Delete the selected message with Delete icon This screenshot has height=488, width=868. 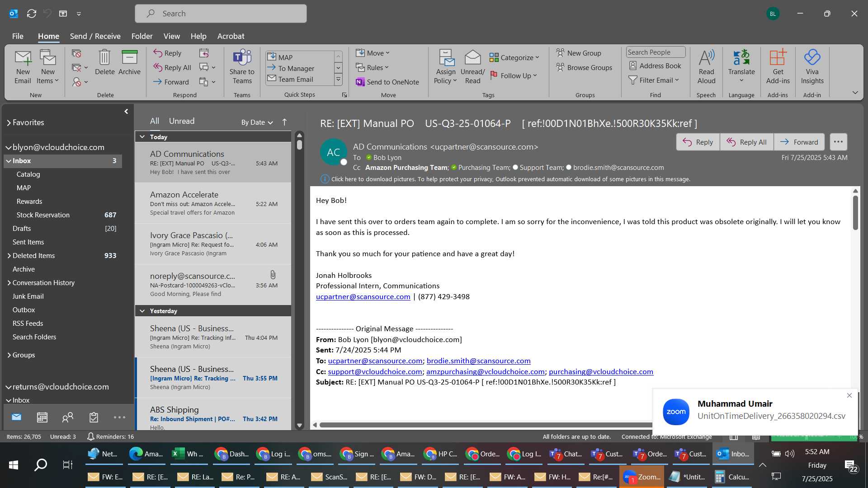tap(104, 62)
